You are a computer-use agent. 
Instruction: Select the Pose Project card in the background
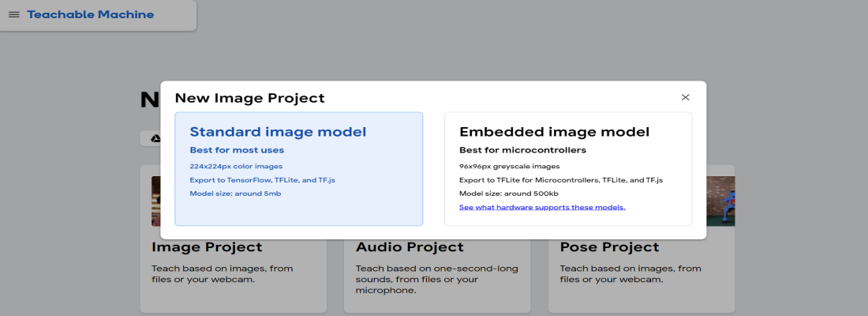(x=641, y=276)
